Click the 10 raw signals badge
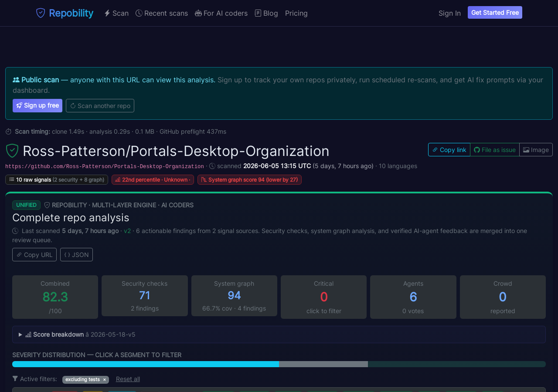Image resolution: width=558 pixels, height=392 pixels. tap(57, 179)
